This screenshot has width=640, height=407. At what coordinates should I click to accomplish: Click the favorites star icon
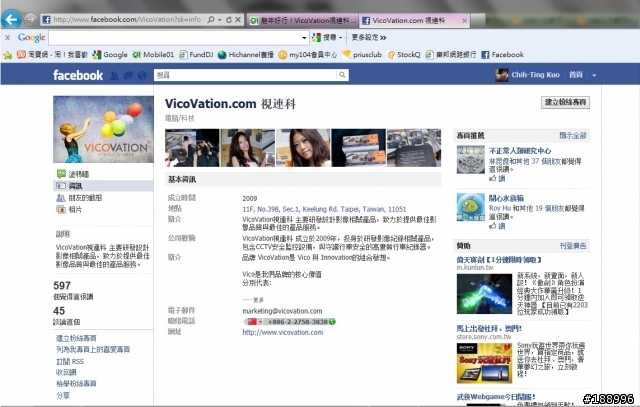(x=7, y=55)
